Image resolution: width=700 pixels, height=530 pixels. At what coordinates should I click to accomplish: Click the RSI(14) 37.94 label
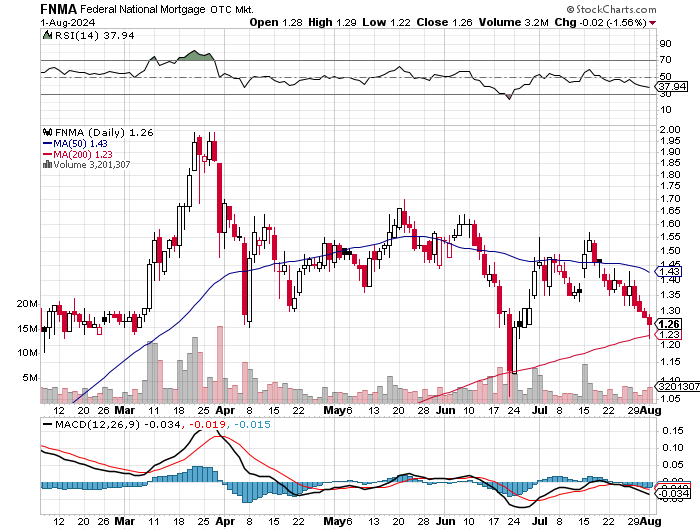tap(94, 35)
